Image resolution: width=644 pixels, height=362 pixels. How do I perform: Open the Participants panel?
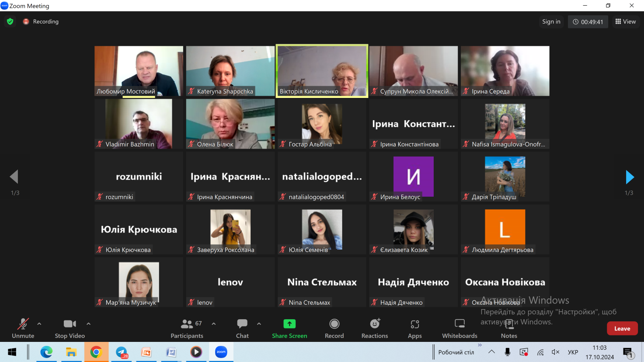[x=187, y=328]
